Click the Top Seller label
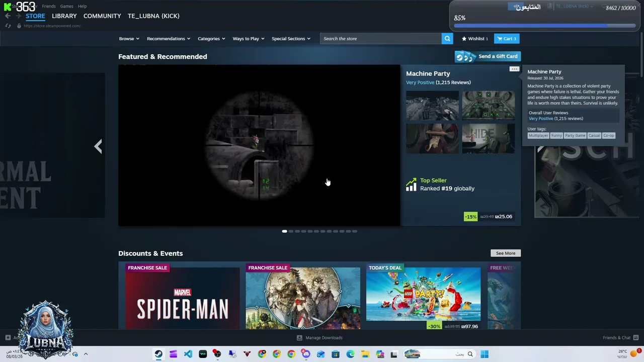Screen dimensions: 644x362 [433, 180]
